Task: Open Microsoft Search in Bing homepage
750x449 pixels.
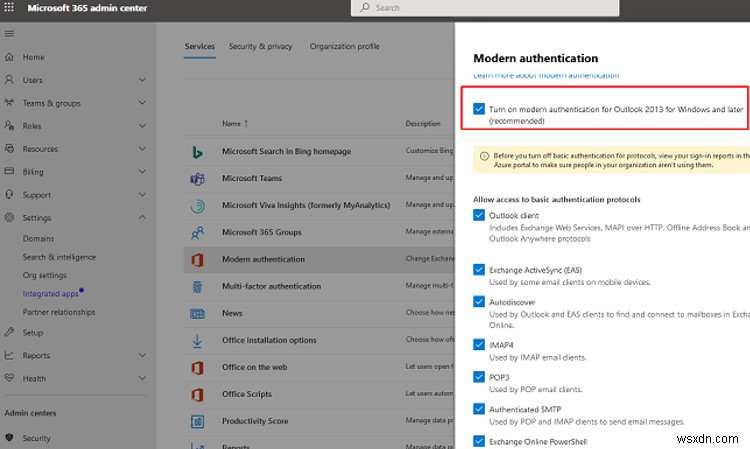Action: [x=286, y=151]
